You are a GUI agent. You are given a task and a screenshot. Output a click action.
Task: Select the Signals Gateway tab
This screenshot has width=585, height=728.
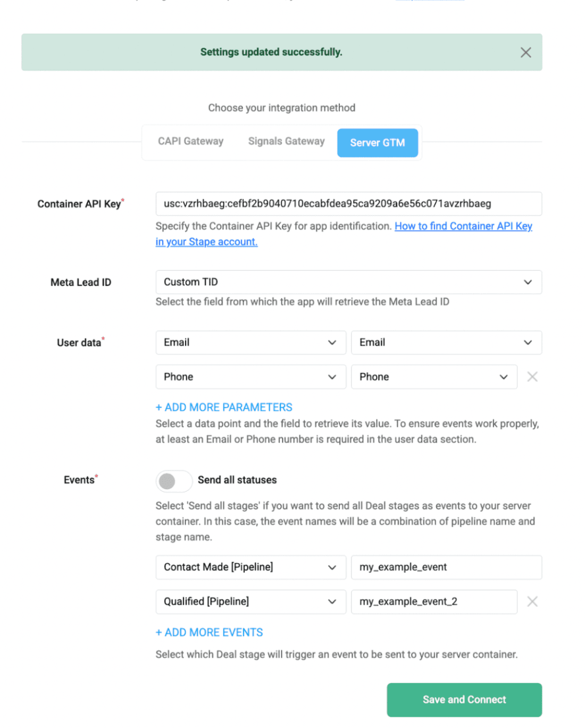286,142
